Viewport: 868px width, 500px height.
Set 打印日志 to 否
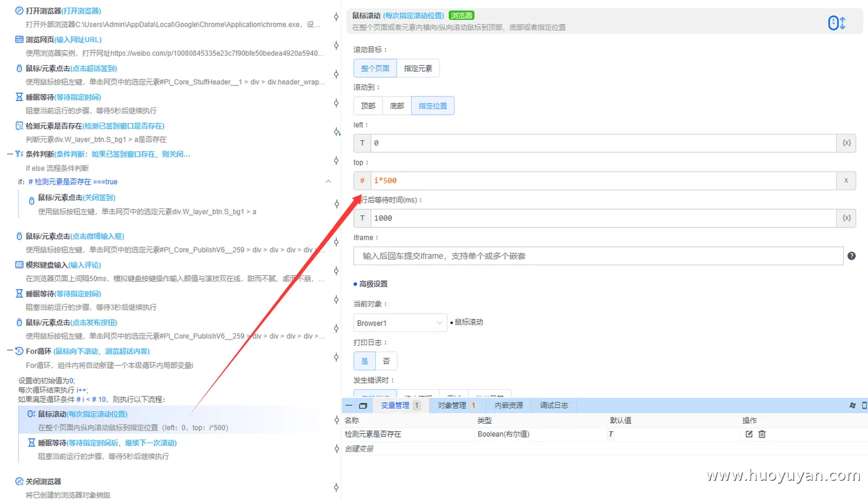point(386,361)
